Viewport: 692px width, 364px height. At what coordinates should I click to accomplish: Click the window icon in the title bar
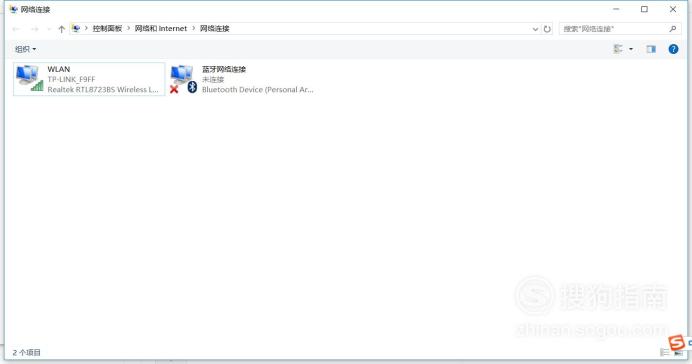click(x=13, y=9)
